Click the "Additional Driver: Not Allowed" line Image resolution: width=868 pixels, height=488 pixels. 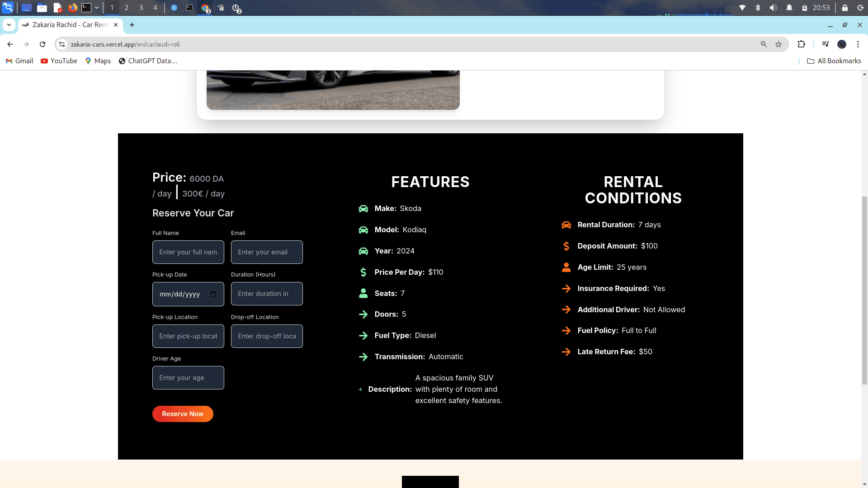point(623,310)
